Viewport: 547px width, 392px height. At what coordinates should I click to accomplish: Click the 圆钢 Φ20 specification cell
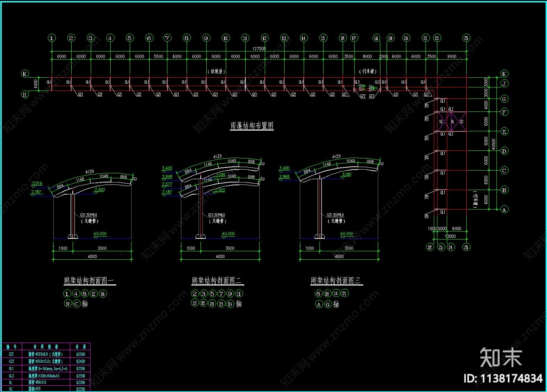[35, 389]
